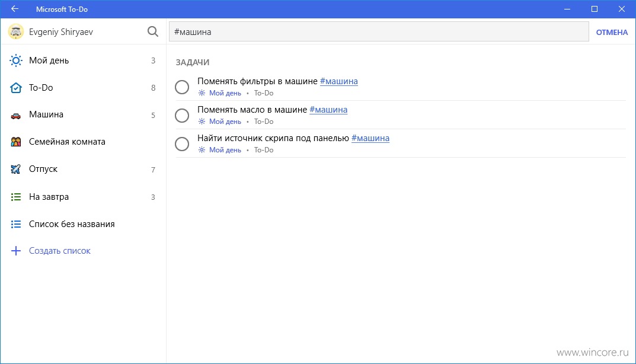Click Мой день label under скрипа task

[x=225, y=150]
